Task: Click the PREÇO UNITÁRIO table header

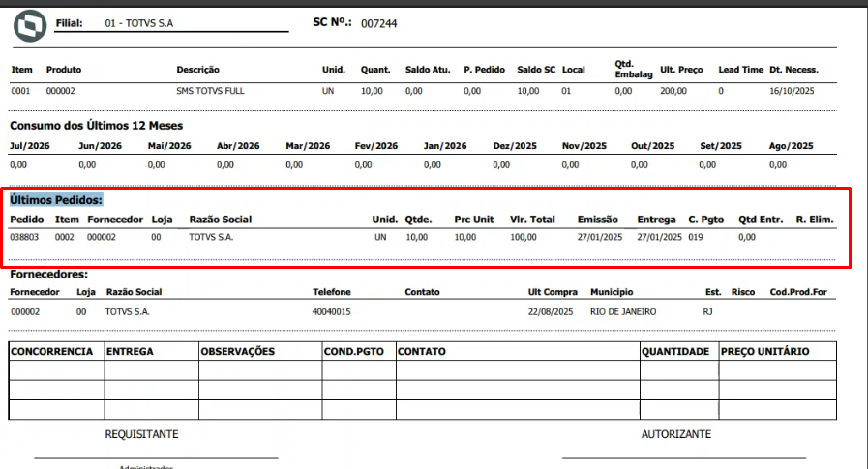Action: [x=765, y=352]
